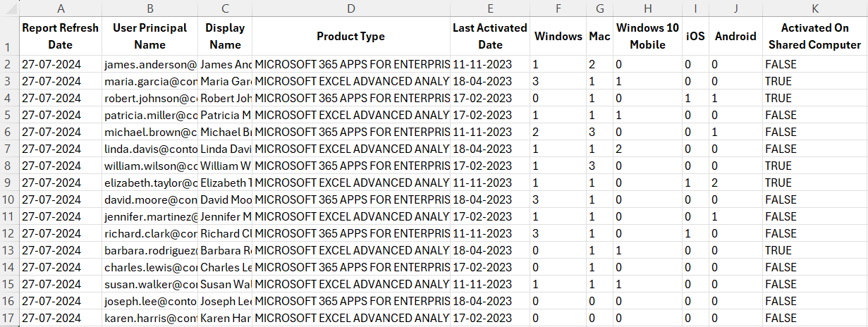868x327 pixels.
Task: Click Linda Davis display name cell
Action: pos(225,149)
